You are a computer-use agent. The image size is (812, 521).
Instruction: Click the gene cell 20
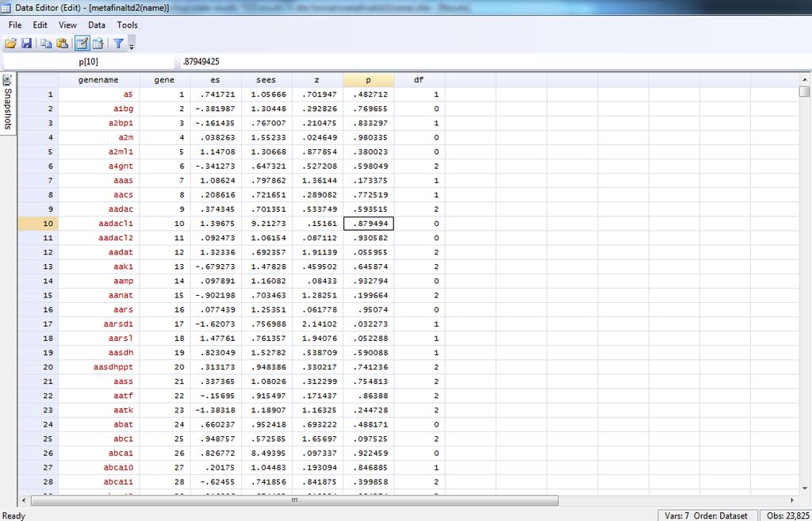[165, 367]
